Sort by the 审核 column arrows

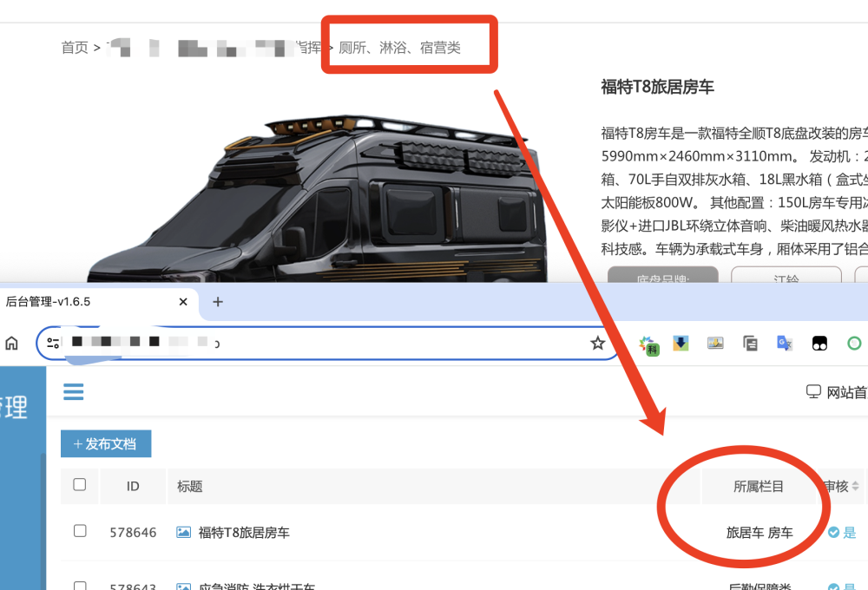pos(855,486)
